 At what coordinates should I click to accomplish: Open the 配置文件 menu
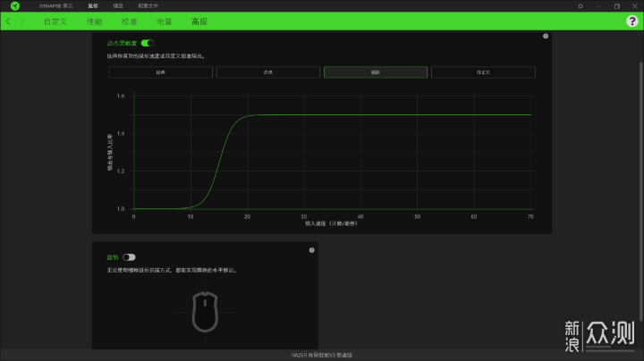(148, 5)
